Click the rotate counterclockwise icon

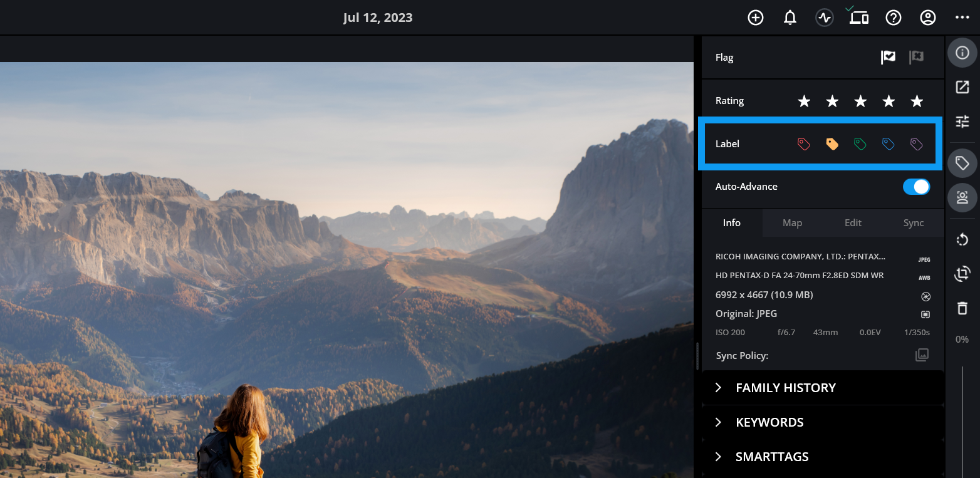click(962, 239)
